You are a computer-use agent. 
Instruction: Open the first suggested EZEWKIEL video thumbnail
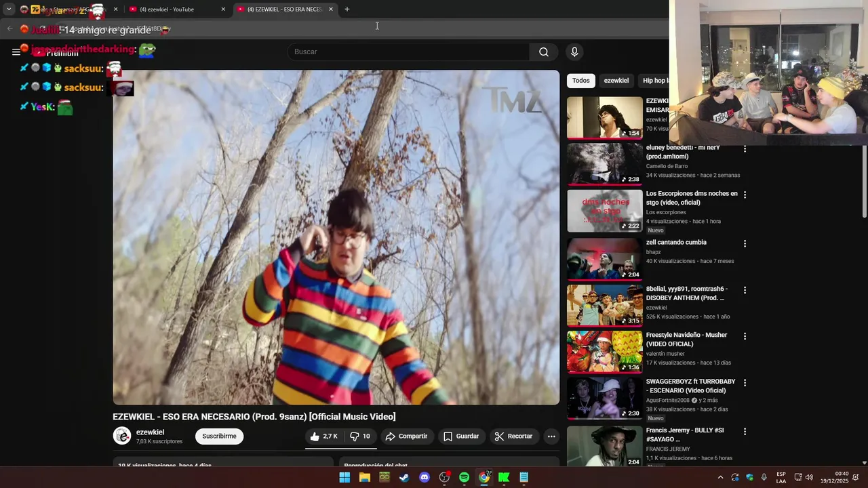pos(604,118)
